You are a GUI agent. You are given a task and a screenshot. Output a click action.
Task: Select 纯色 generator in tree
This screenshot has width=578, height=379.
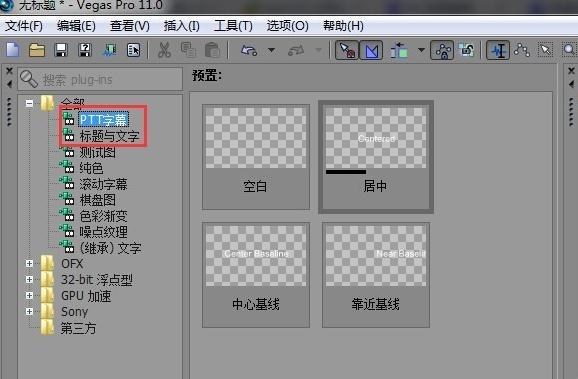(x=91, y=168)
